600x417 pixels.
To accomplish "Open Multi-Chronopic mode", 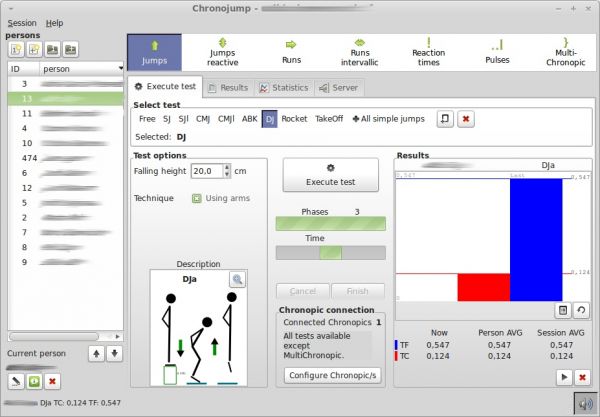I will coord(565,52).
